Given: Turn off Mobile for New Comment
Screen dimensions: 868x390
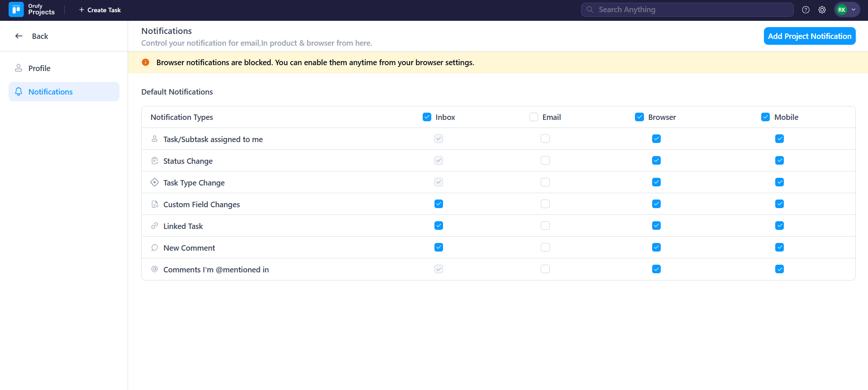Looking at the screenshot, I should tap(779, 247).
